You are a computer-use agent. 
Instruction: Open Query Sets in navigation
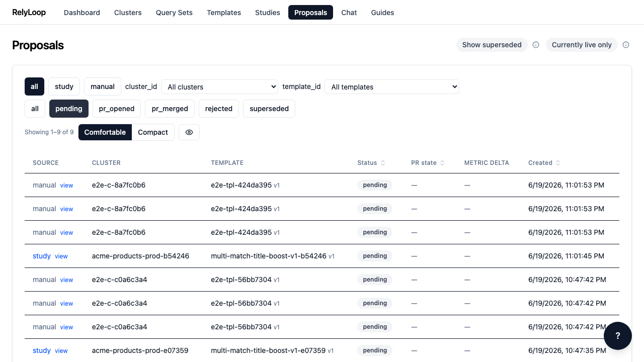pos(174,13)
